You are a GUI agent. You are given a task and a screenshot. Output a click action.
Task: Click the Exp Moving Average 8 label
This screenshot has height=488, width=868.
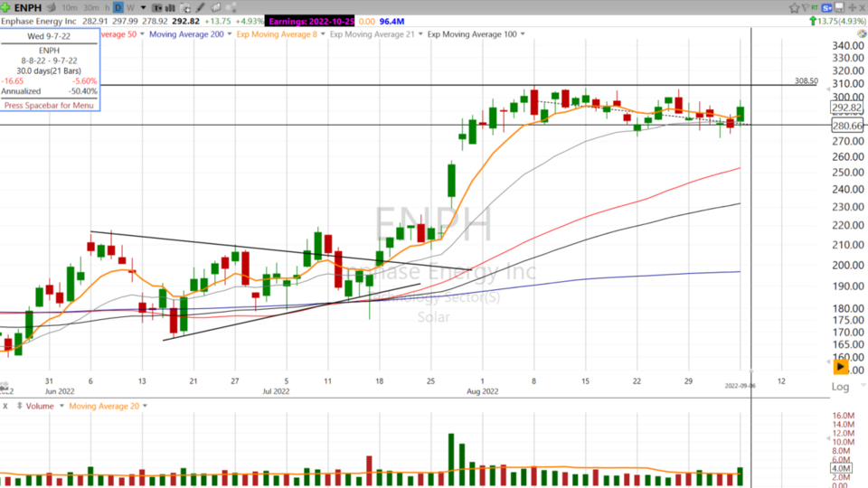pyautogui.click(x=277, y=34)
